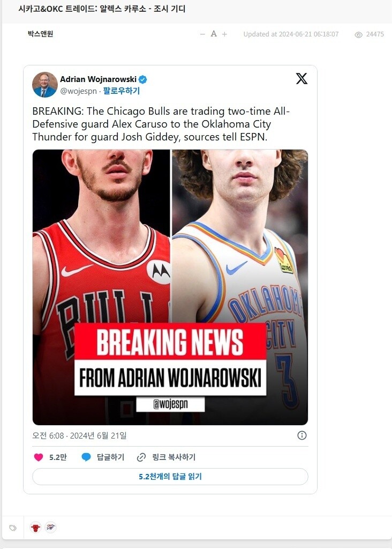This screenshot has height=549, width=392.
Task: Click Adrian Wojnarowski's profile avatar
Action: point(45,85)
